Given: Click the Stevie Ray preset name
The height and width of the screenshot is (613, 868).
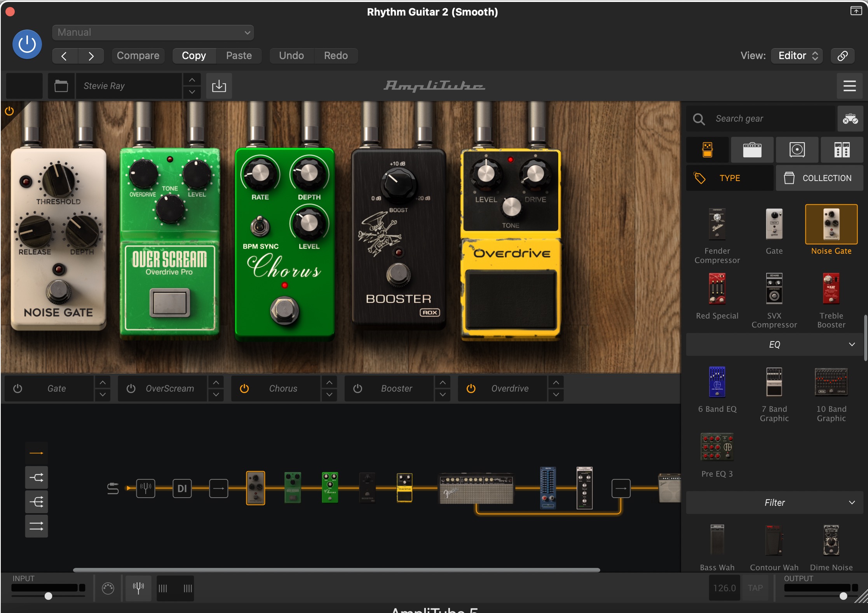Looking at the screenshot, I should pyautogui.click(x=128, y=86).
